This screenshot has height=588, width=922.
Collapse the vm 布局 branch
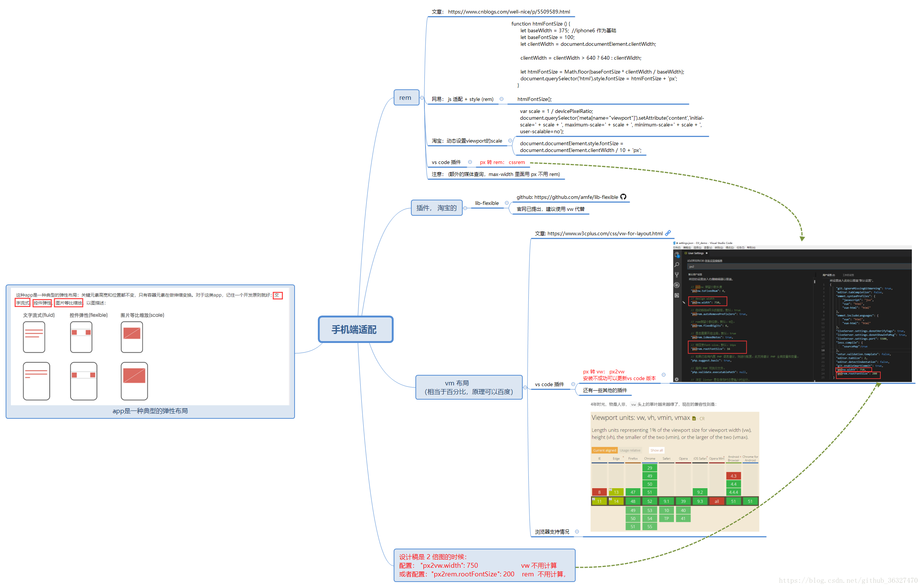[x=525, y=388]
